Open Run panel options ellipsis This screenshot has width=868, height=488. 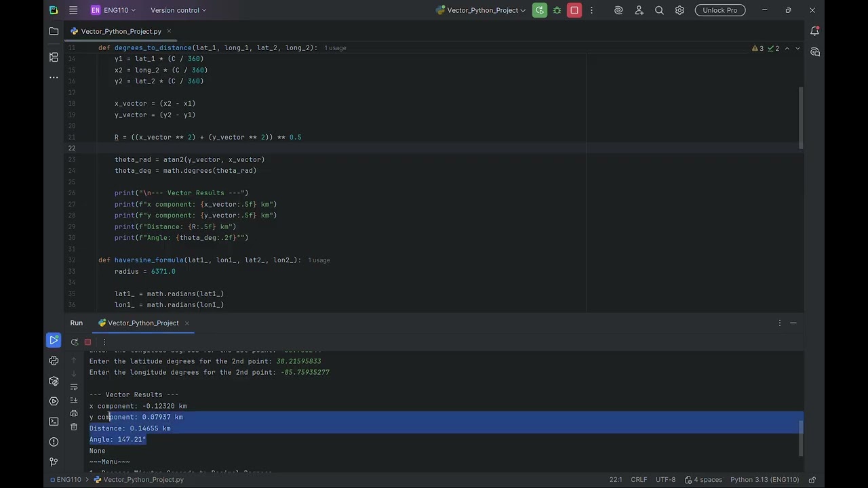coord(780,323)
